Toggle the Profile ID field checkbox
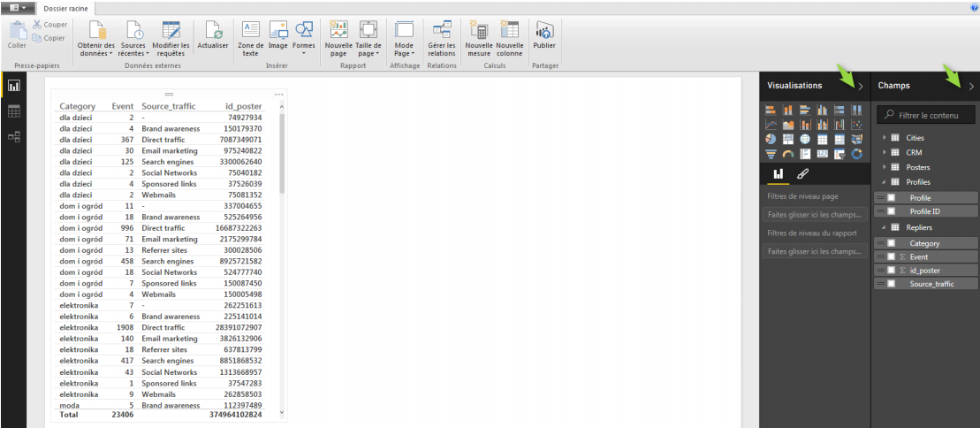980x428 pixels. point(892,211)
